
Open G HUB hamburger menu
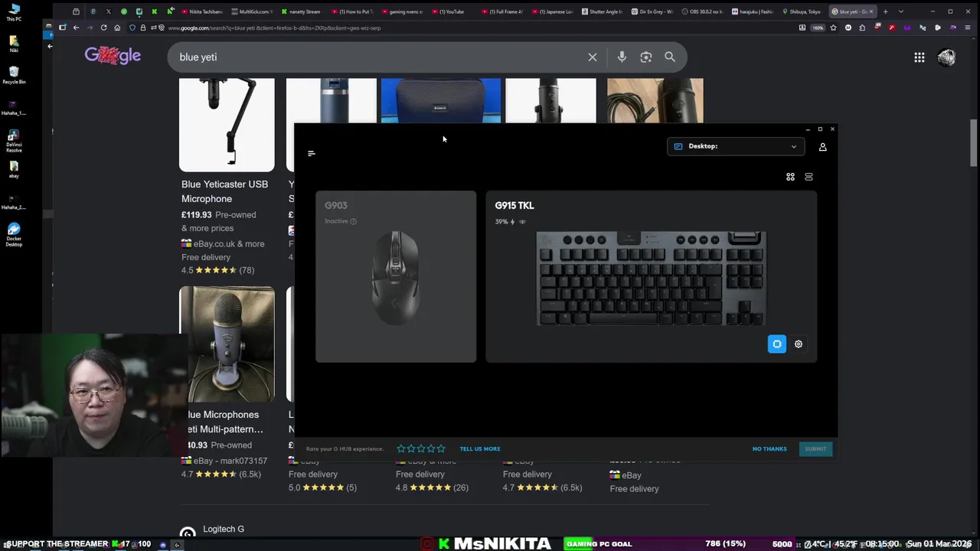click(x=312, y=153)
